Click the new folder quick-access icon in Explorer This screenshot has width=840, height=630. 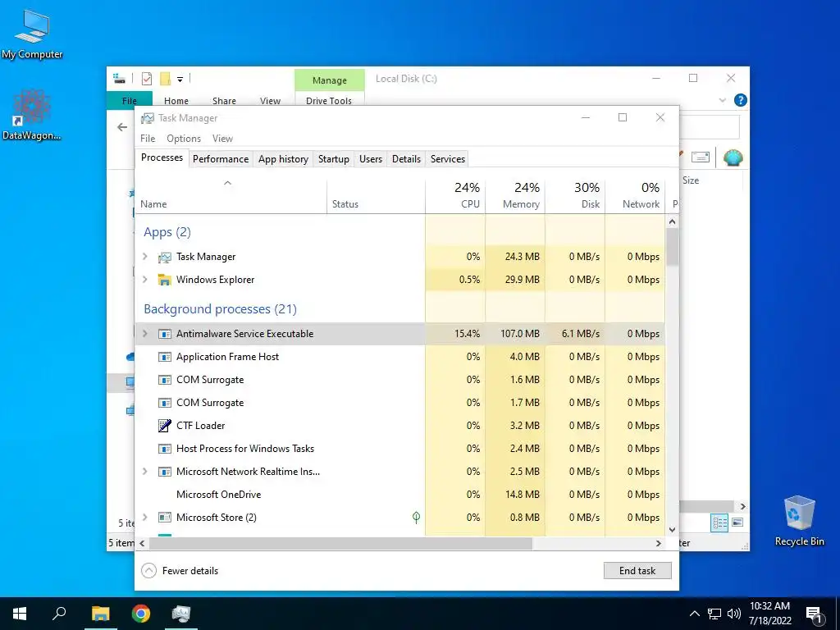pyautogui.click(x=166, y=79)
